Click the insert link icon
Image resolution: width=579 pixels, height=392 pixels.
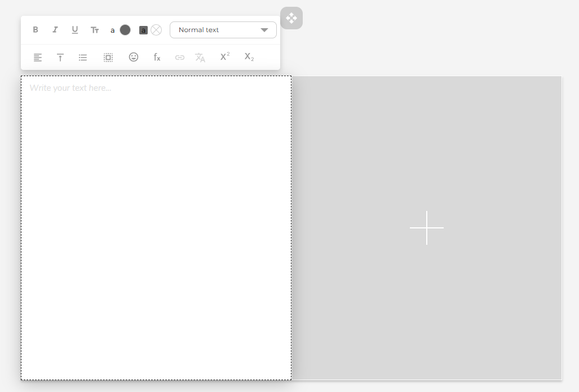[x=179, y=57]
